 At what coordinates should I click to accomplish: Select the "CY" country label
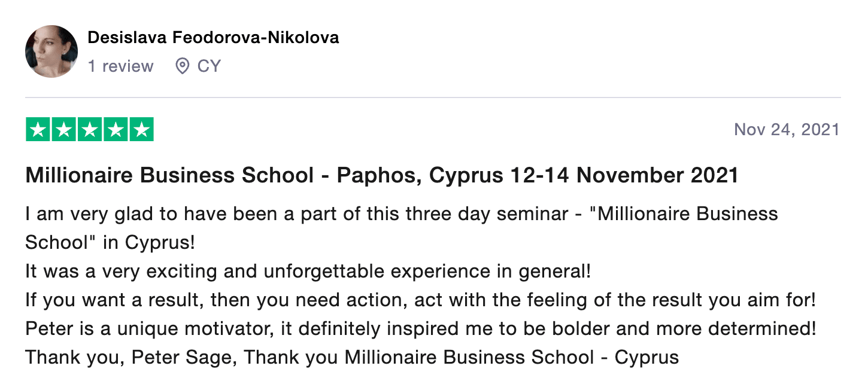pyautogui.click(x=209, y=66)
